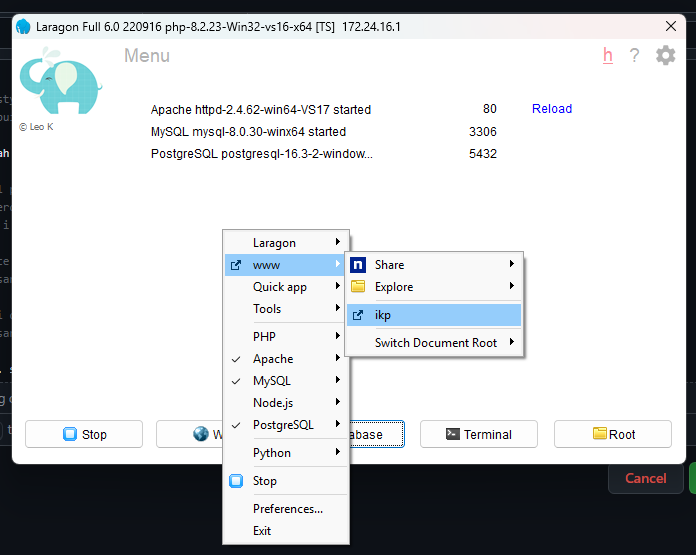Select Quick app in context menu
This screenshot has width=696, height=555.
pos(285,287)
